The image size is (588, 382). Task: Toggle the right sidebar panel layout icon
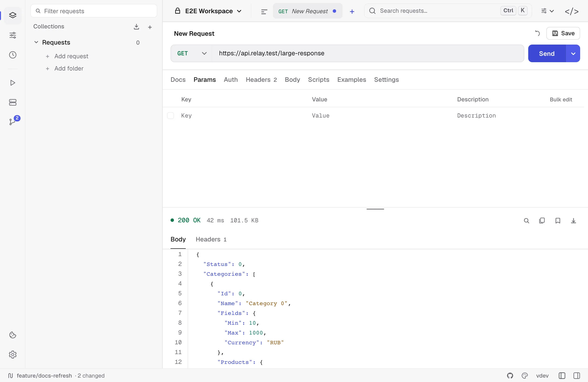[x=577, y=376]
